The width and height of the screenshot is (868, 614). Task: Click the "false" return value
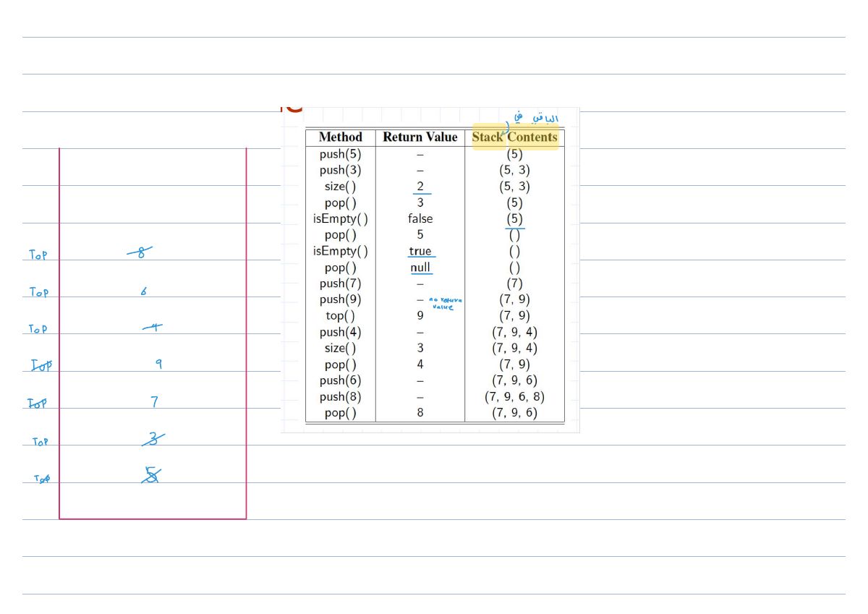pyautogui.click(x=420, y=218)
